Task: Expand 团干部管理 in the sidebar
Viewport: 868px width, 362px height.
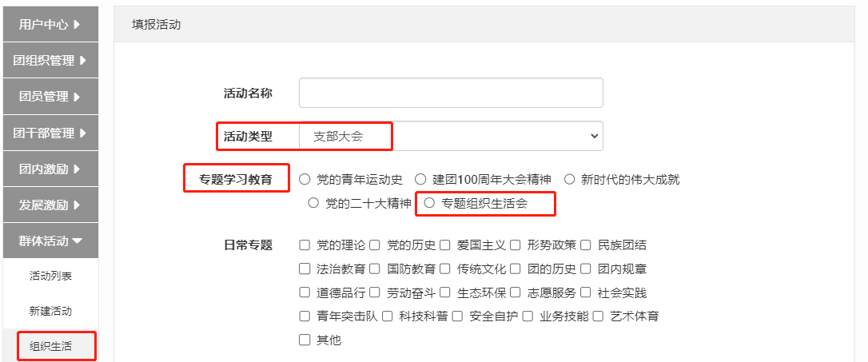Action: [x=50, y=133]
